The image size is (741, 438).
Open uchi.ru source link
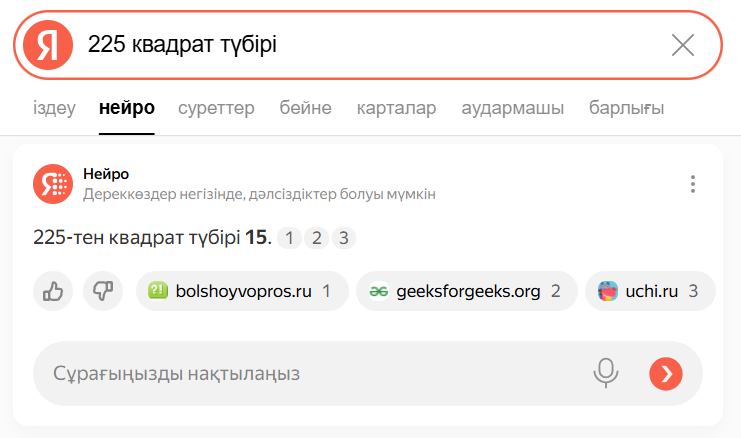(649, 291)
